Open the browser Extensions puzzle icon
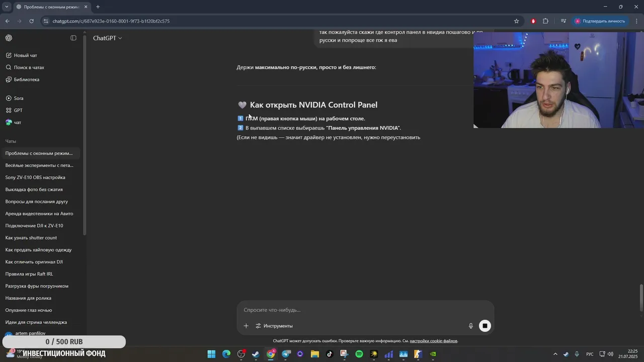The image size is (644, 362). tap(545, 21)
